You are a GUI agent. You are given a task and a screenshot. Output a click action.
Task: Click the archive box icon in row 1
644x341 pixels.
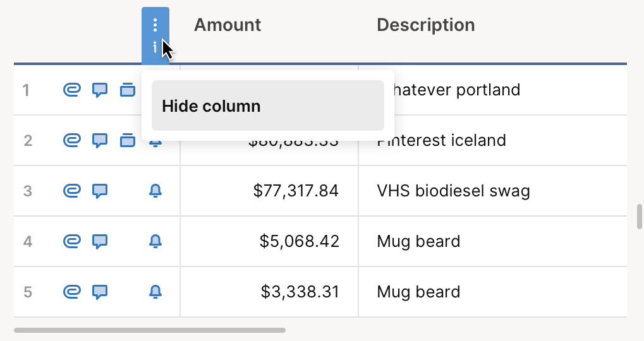click(x=128, y=90)
